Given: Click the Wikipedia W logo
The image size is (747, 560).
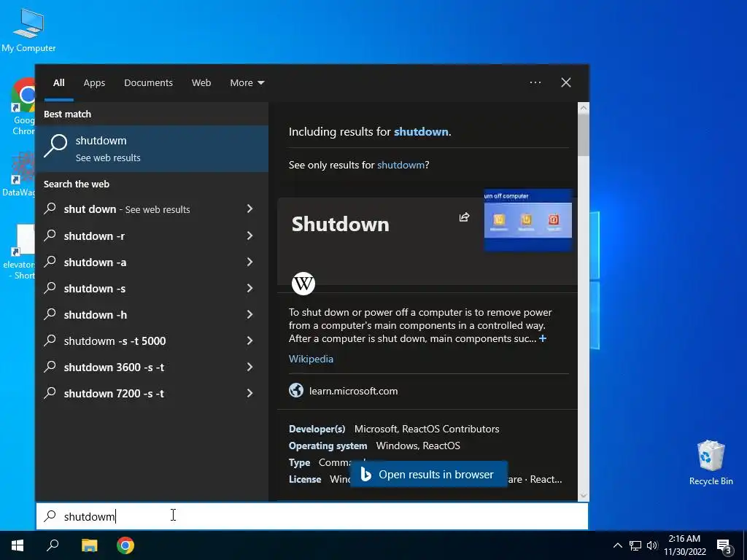Looking at the screenshot, I should 303,284.
